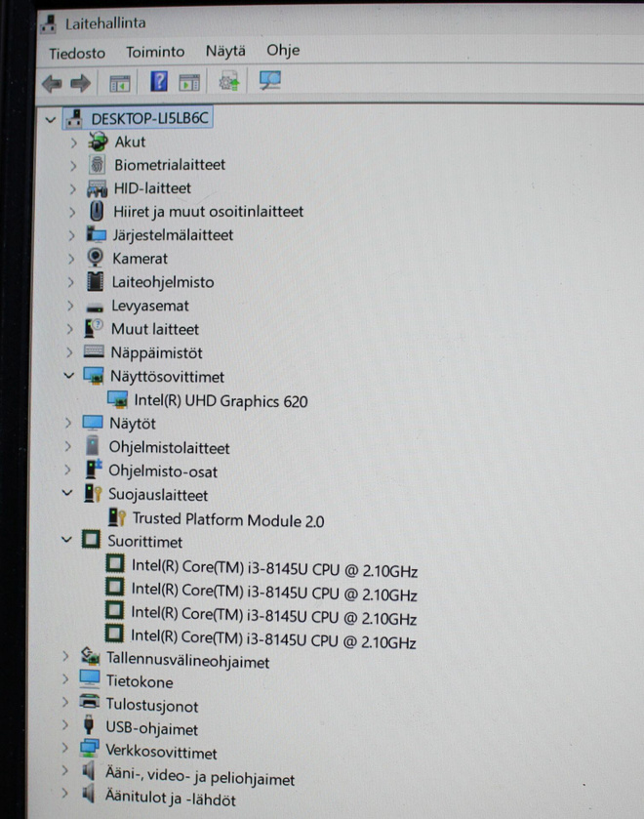Select the first i3-8145U CPU entry
This screenshot has width=644, height=819.
274,569
